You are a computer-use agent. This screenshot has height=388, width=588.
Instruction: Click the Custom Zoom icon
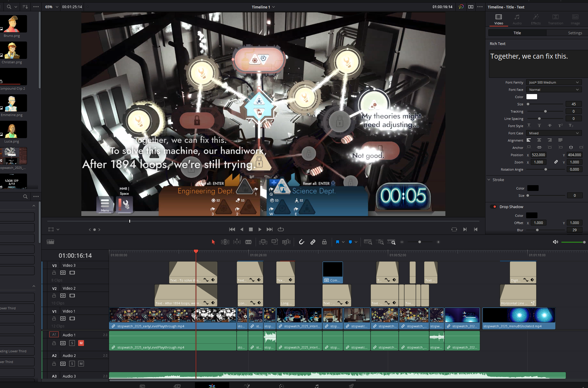[x=391, y=242]
